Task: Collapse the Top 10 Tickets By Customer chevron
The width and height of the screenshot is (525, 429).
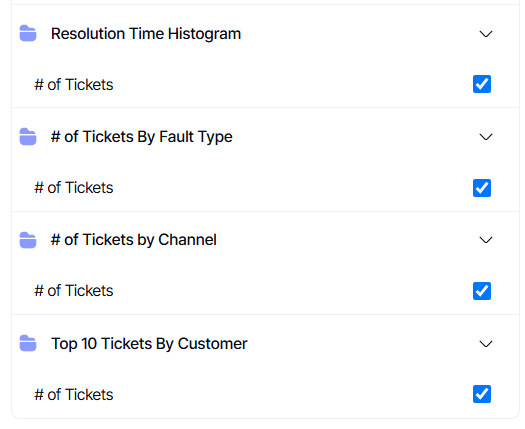Action: (485, 344)
